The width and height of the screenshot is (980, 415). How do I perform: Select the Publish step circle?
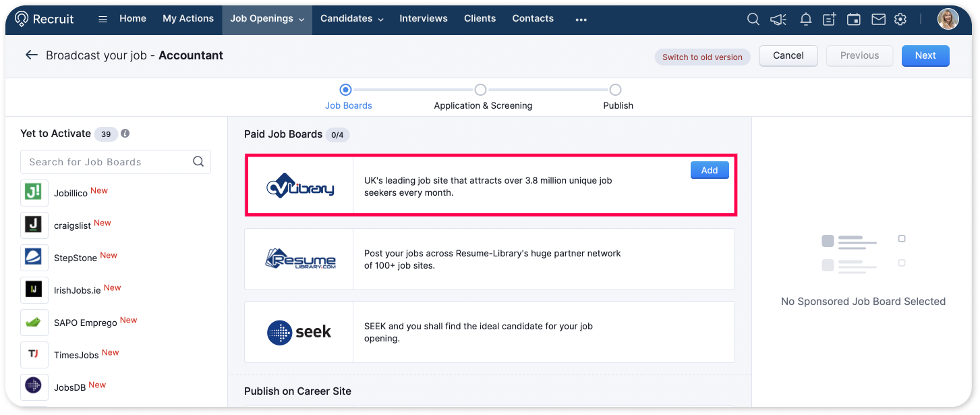[615, 90]
